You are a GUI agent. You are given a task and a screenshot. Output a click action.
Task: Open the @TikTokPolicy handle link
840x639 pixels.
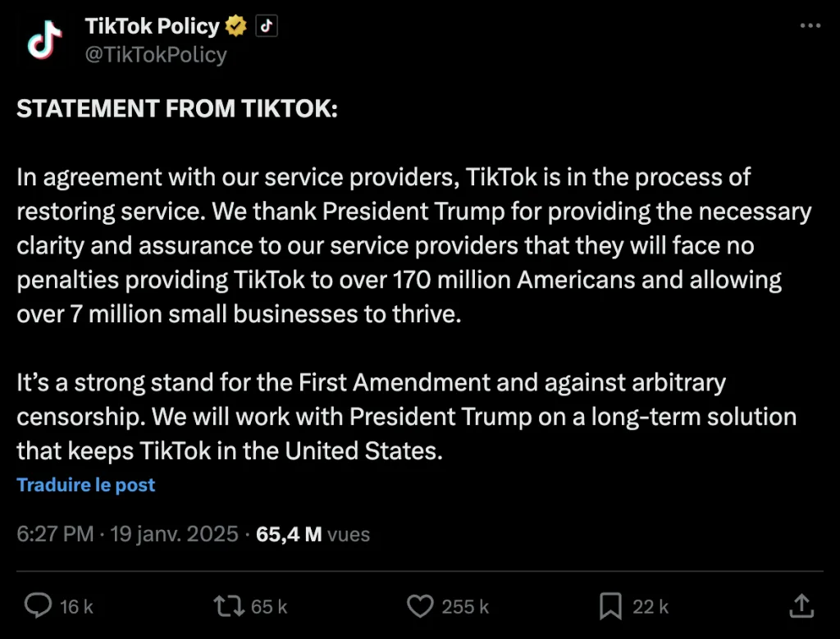click(156, 54)
